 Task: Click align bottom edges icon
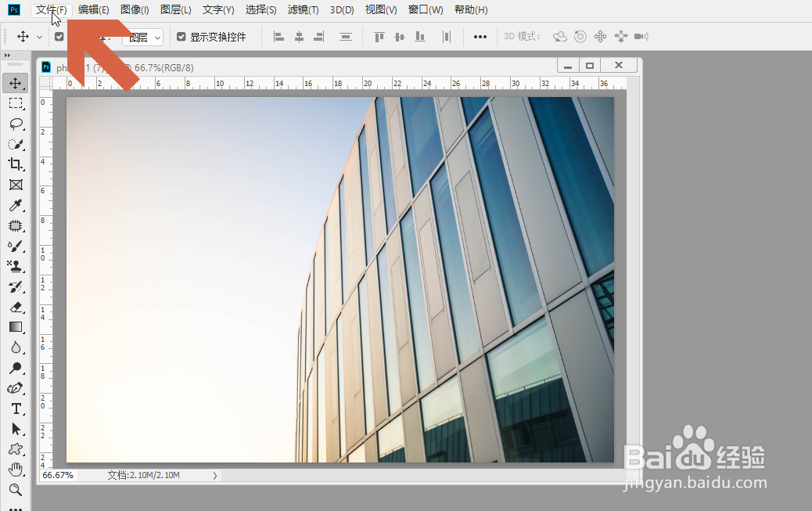point(420,37)
